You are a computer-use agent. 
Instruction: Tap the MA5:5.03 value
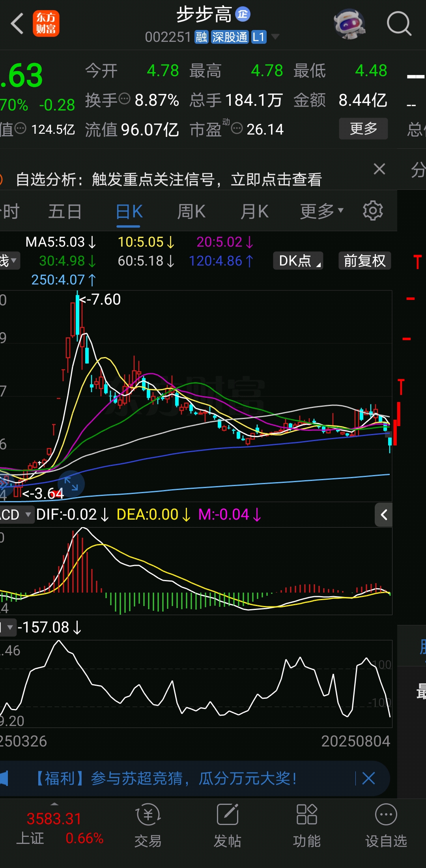61,242
